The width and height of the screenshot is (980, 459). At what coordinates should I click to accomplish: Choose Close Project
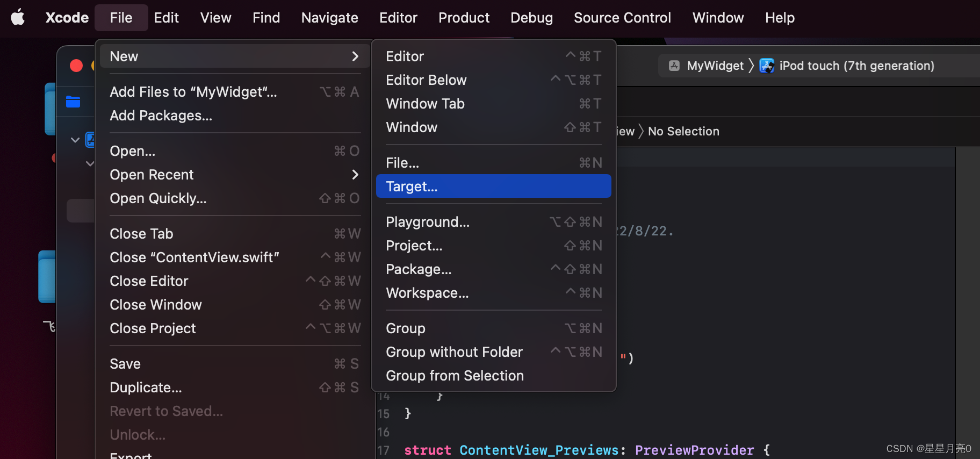tap(235, 328)
